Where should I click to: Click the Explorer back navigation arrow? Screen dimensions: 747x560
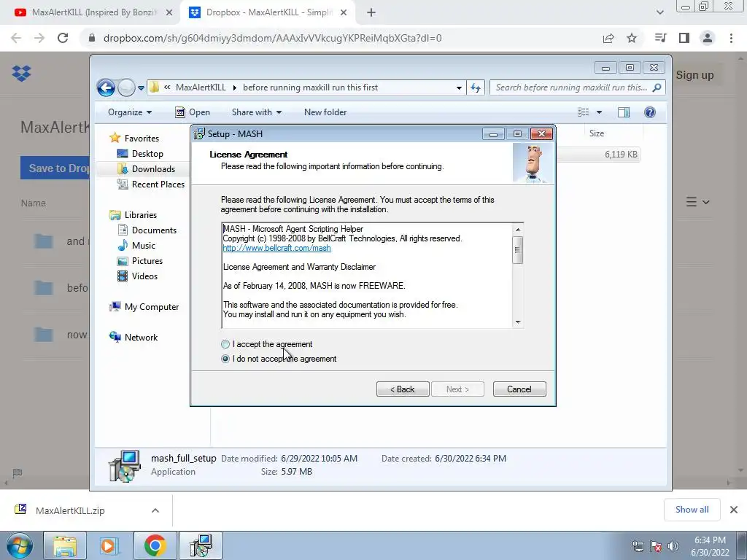pos(106,87)
